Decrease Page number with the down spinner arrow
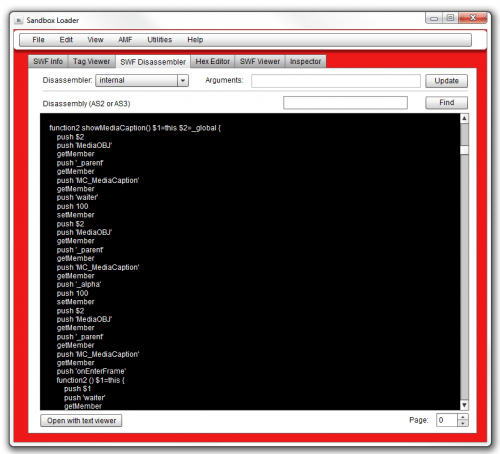This screenshot has height=454, width=500. pos(463,423)
